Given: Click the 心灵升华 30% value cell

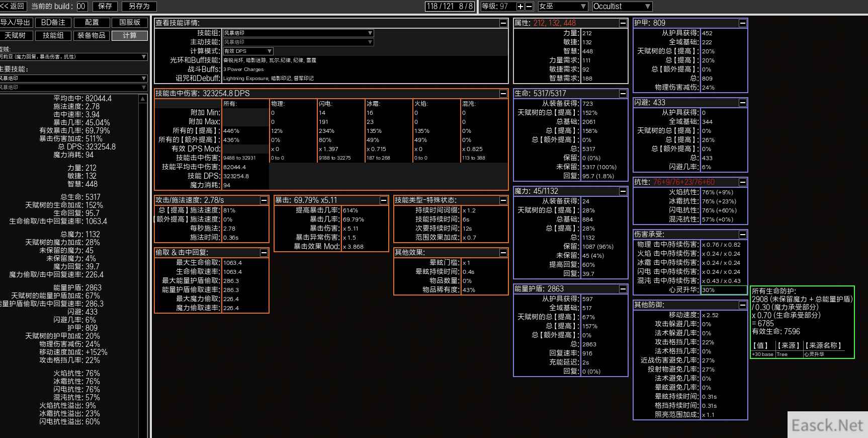Looking at the screenshot, I should [x=724, y=290].
